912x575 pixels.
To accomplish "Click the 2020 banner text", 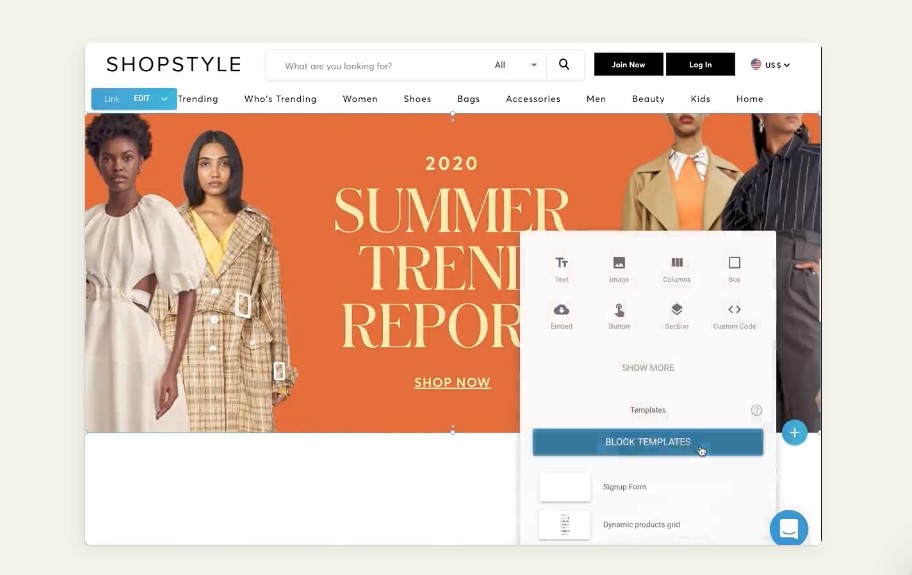I will pyautogui.click(x=451, y=163).
